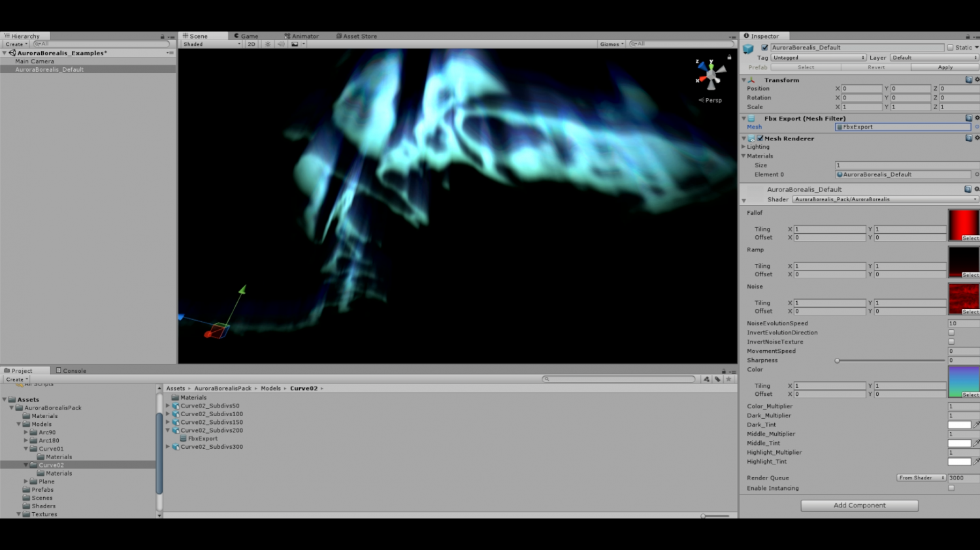
Task: Switch to the Asset Store tab
Action: pos(356,37)
